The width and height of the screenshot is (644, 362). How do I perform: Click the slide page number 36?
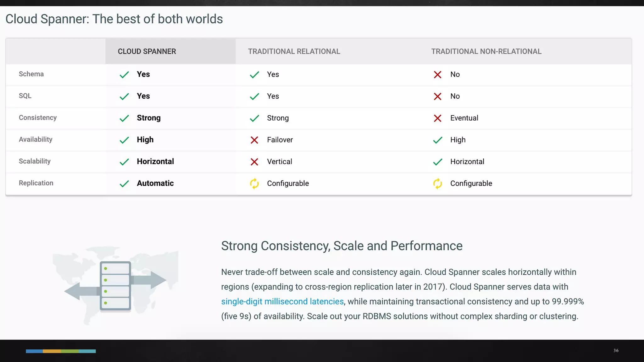[616, 350]
